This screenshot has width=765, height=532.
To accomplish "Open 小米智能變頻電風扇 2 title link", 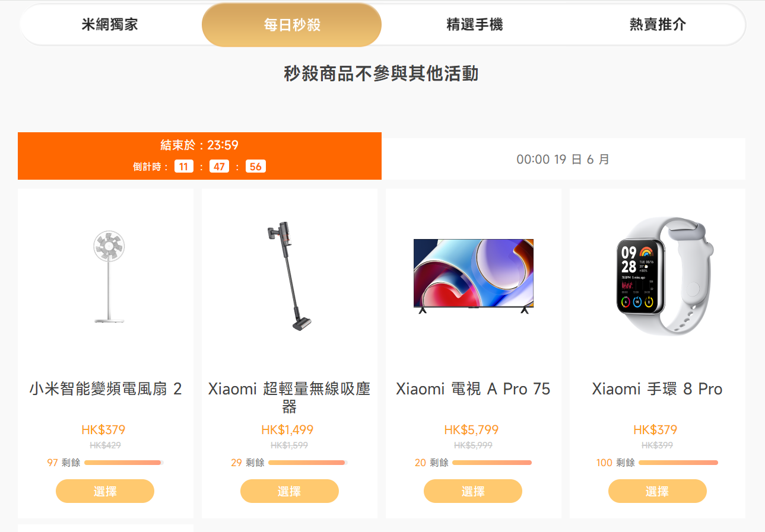I will pyautogui.click(x=106, y=389).
